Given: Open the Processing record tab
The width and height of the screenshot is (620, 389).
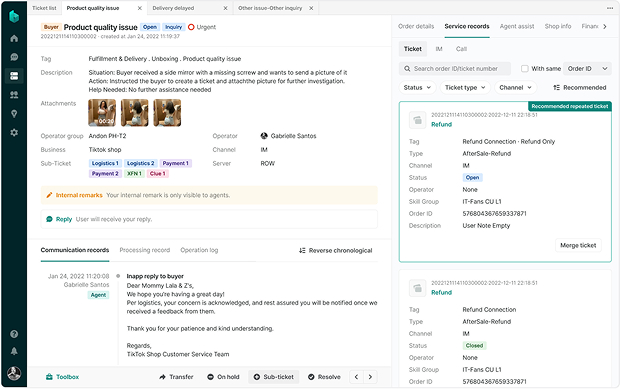Looking at the screenshot, I should click(x=145, y=250).
